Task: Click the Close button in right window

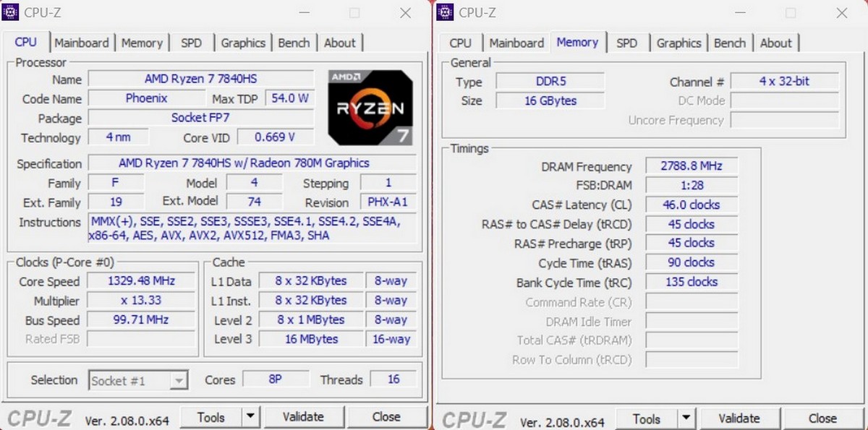Action: point(822,418)
